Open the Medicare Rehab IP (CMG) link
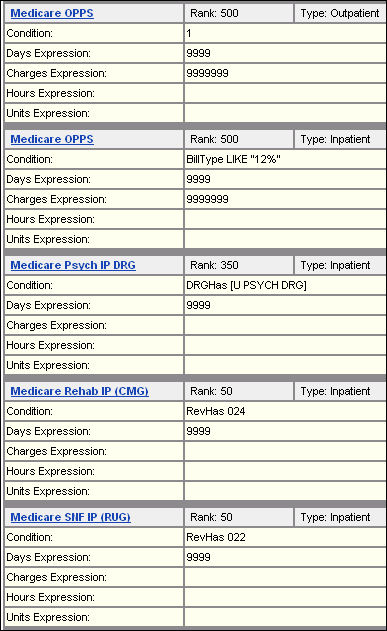The image size is (387, 631). (x=79, y=391)
